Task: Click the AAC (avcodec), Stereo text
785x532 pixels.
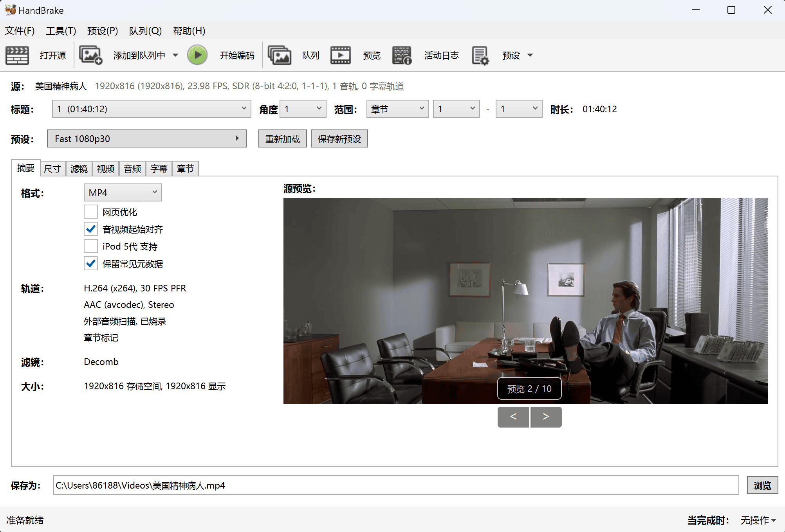Action: (129, 305)
